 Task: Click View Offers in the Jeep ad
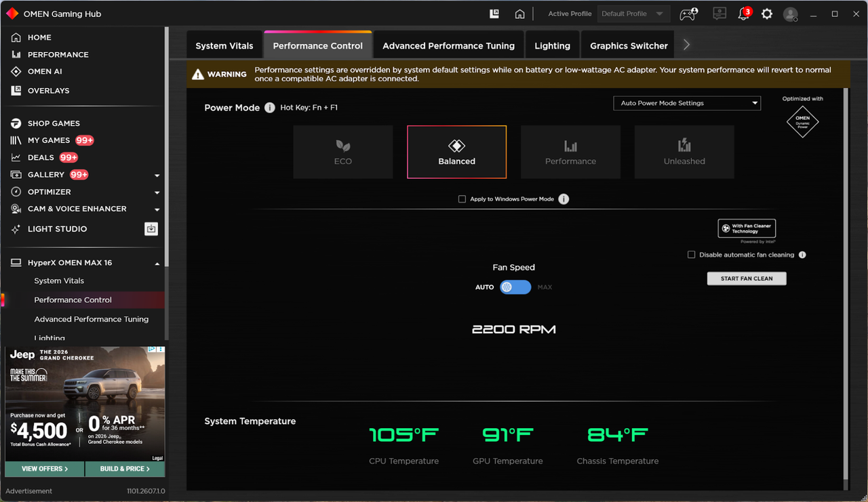click(x=45, y=469)
